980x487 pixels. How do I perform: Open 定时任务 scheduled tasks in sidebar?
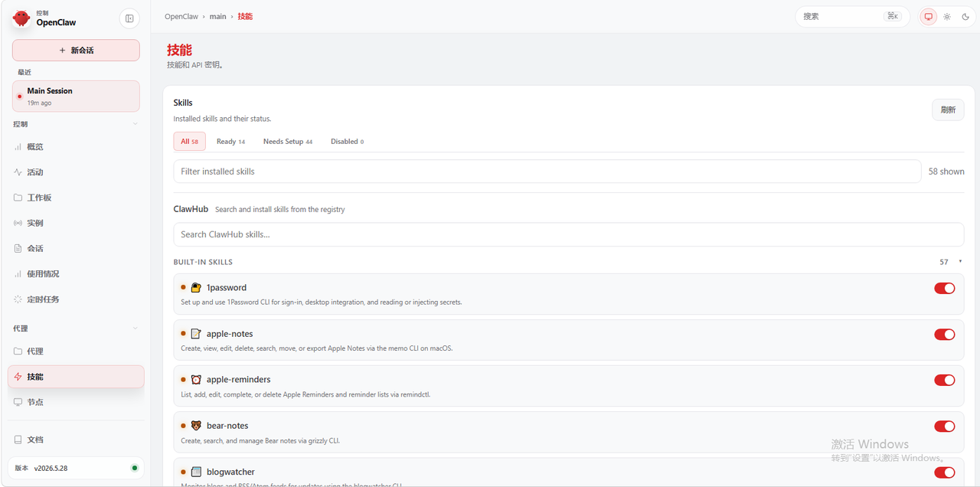click(76, 299)
